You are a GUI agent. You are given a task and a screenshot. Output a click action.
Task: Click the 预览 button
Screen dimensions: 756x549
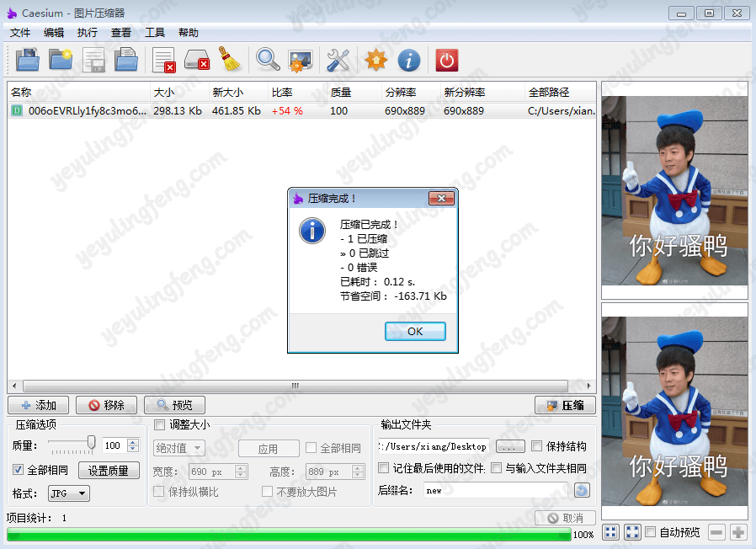pyautogui.click(x=174, y=405)
